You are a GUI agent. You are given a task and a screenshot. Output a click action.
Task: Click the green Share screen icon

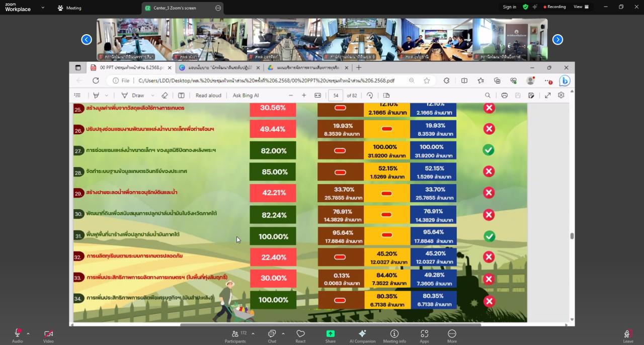(x=330, y=334)
